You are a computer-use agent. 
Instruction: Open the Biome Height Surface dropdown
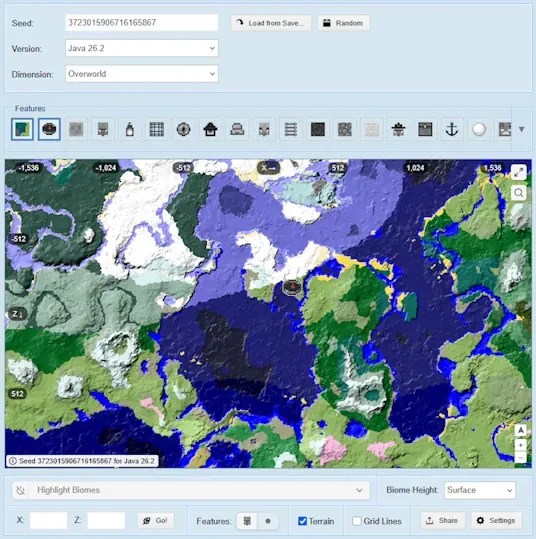pyautogui.click(x=480, y=490)
